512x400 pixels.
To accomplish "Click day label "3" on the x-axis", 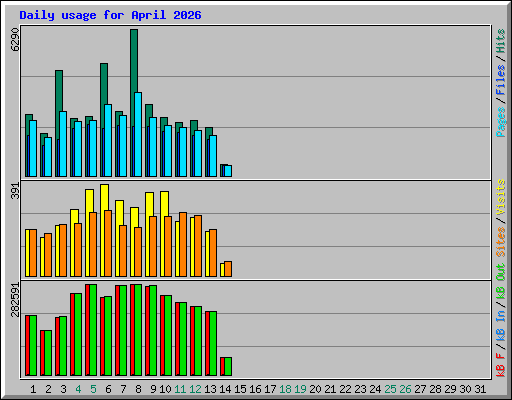I will click(63, 389).
